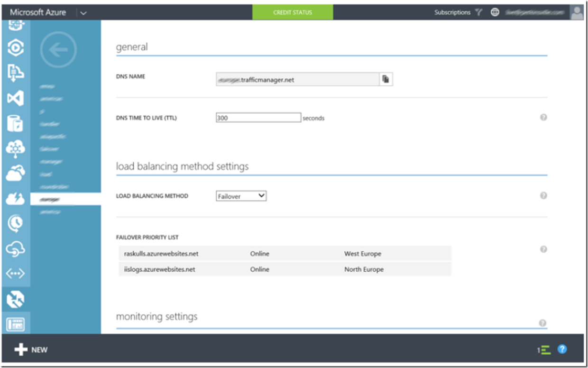The width and height of the screenshot is (588, 368).
Task: Click the plus icon beside NEW
Action: pos(20,350)
